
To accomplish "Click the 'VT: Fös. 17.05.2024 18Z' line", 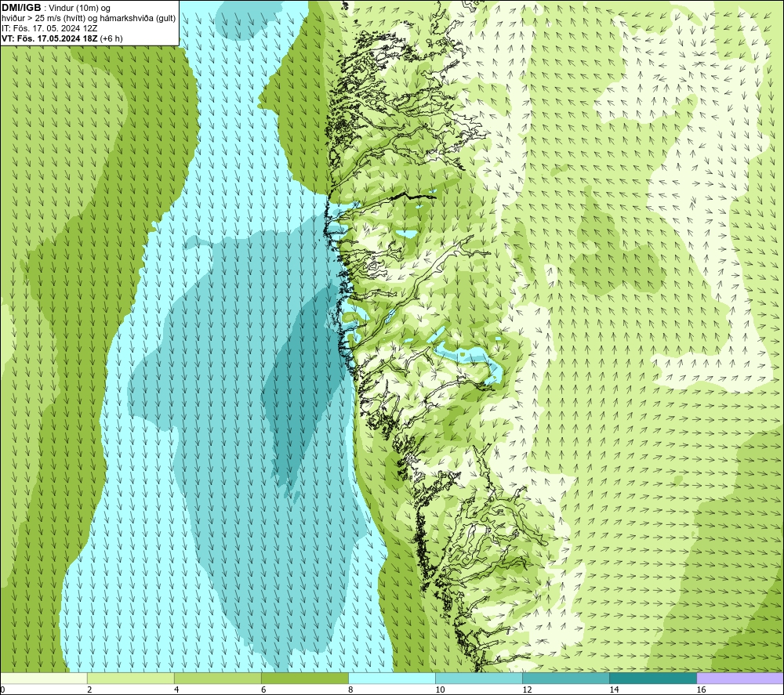I will [x=50, y=38].
